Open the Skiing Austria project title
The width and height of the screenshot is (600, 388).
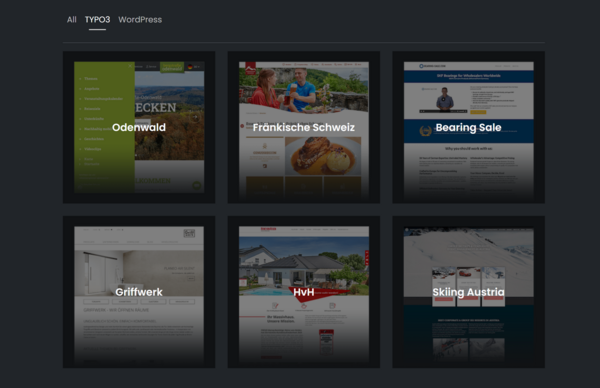click(468, 292)
